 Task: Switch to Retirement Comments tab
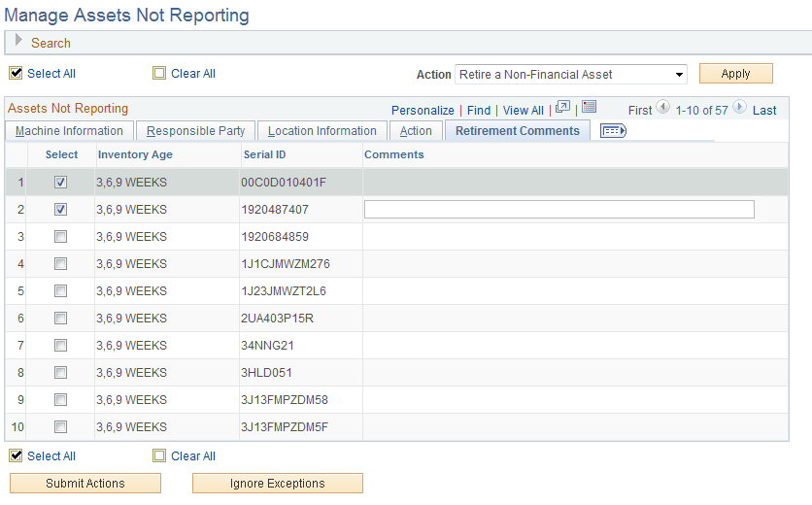pyautogui.click(x=518, y=131)
